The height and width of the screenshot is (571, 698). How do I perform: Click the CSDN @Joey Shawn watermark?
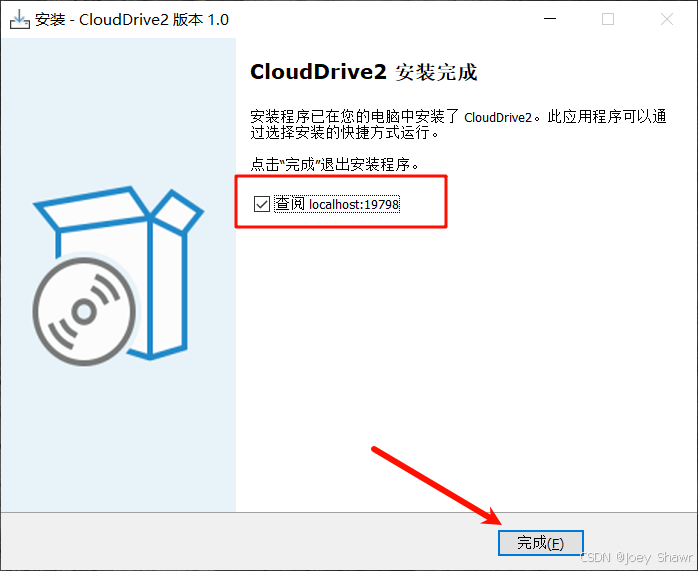click(x=637, y=558)
